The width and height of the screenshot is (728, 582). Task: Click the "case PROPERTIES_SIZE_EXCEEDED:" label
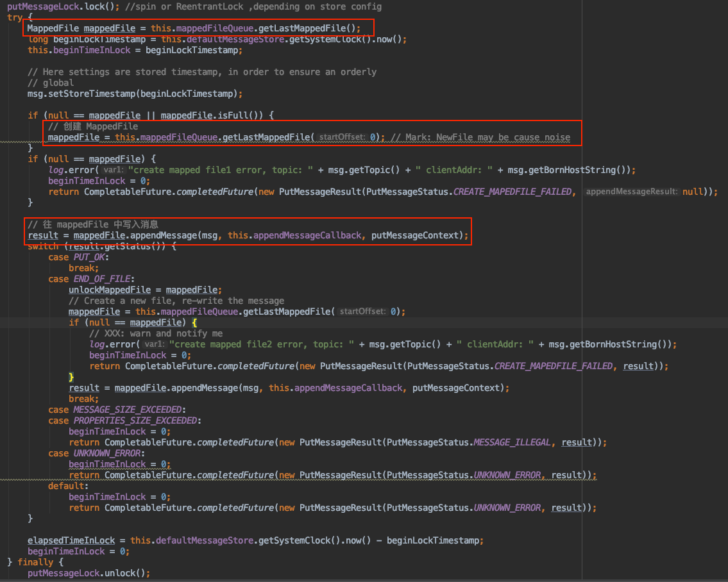(x=124, y=420)
